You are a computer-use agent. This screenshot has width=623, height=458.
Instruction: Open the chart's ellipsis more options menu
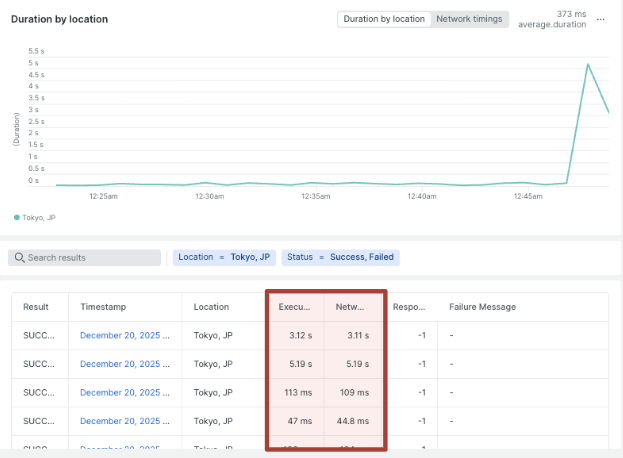[600, 19]
